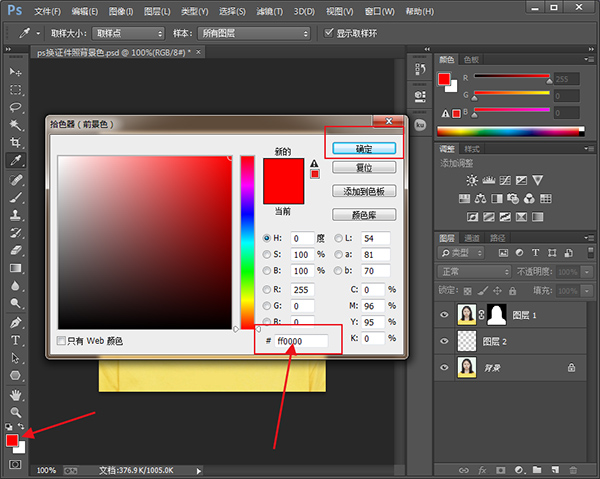Click the 确定 button

[x=364, y=148]
